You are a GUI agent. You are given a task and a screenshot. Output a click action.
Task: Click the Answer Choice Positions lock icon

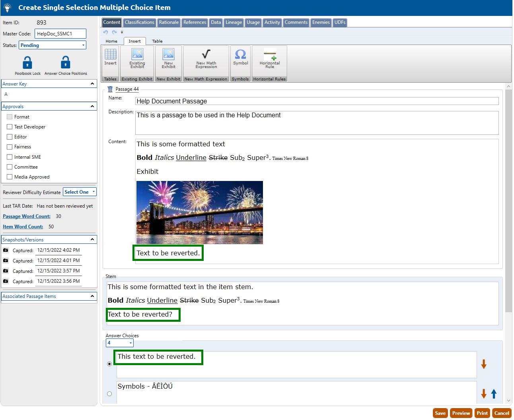click(x=66, y=63)
